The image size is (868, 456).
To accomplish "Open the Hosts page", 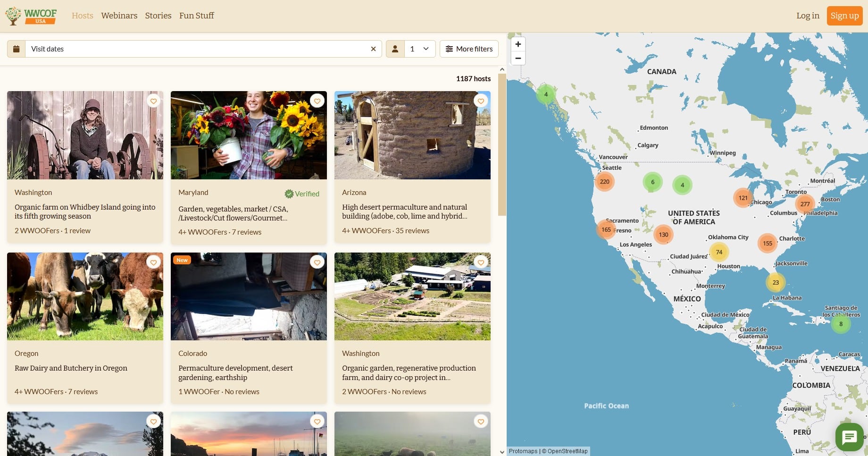I will 83,16.
